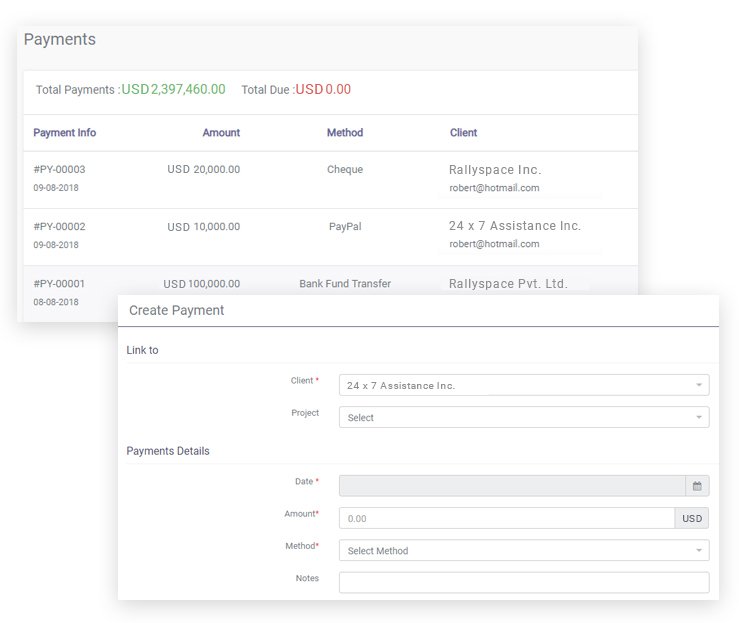The width and height of the screenshot is (739, 623).
Task: Click into the Amount input field
Action: pyautogui.click(x=506, y=518)
